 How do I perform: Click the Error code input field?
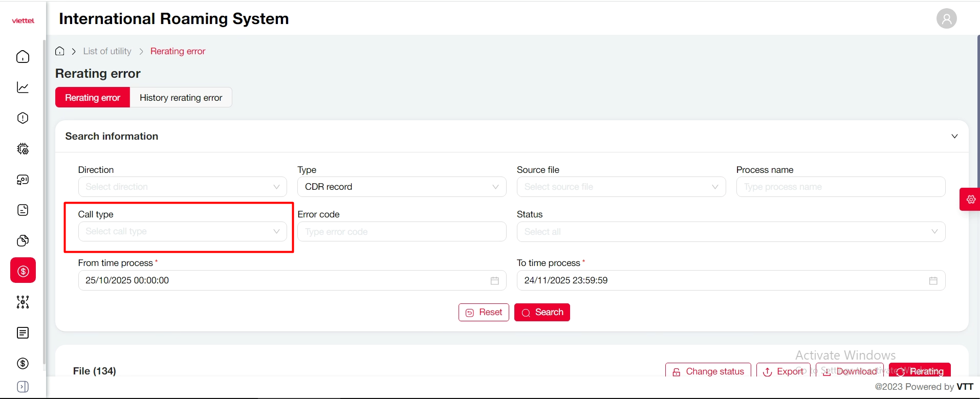pos(401,232)
